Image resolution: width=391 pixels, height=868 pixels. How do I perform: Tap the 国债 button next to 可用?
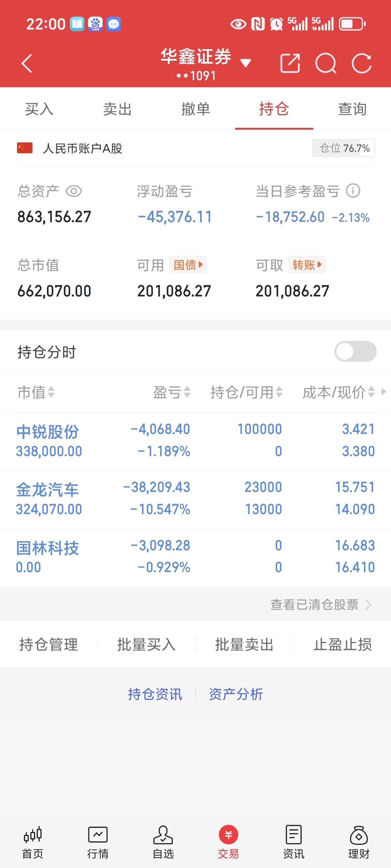click(x=188, y=265)
